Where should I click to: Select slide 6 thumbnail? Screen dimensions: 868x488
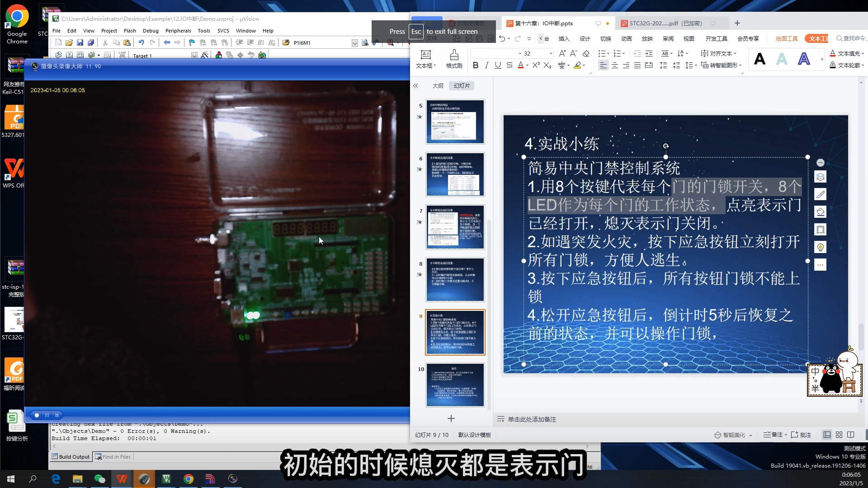tap(455, 174)
